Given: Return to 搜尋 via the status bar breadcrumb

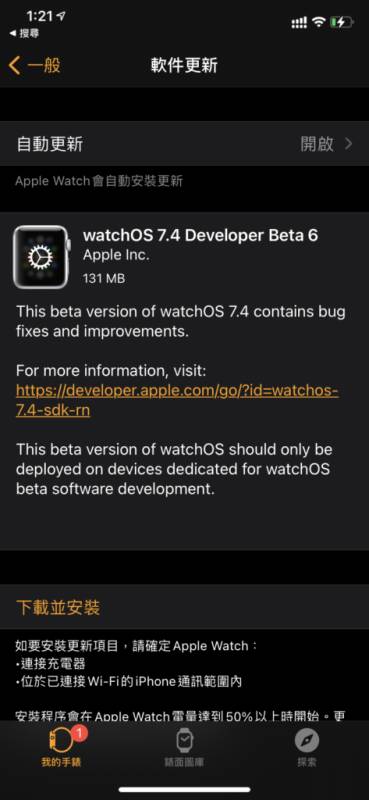Looking at the screenshot, I should pos(24,33).
